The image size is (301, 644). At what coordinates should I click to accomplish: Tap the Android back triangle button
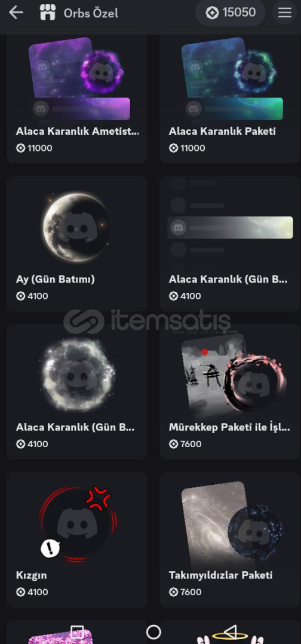click(x=231, y=631)
